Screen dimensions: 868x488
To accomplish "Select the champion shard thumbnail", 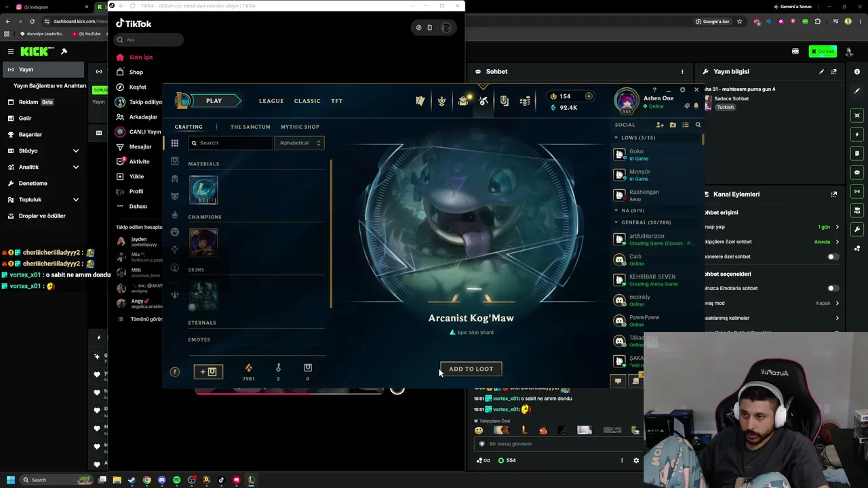I will [203, 243].
